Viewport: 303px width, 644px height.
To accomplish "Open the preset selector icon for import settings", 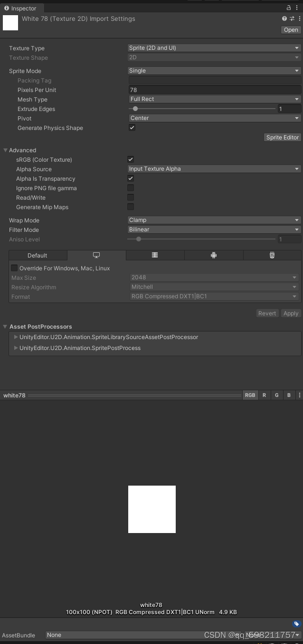I will (x=291, y=18).
